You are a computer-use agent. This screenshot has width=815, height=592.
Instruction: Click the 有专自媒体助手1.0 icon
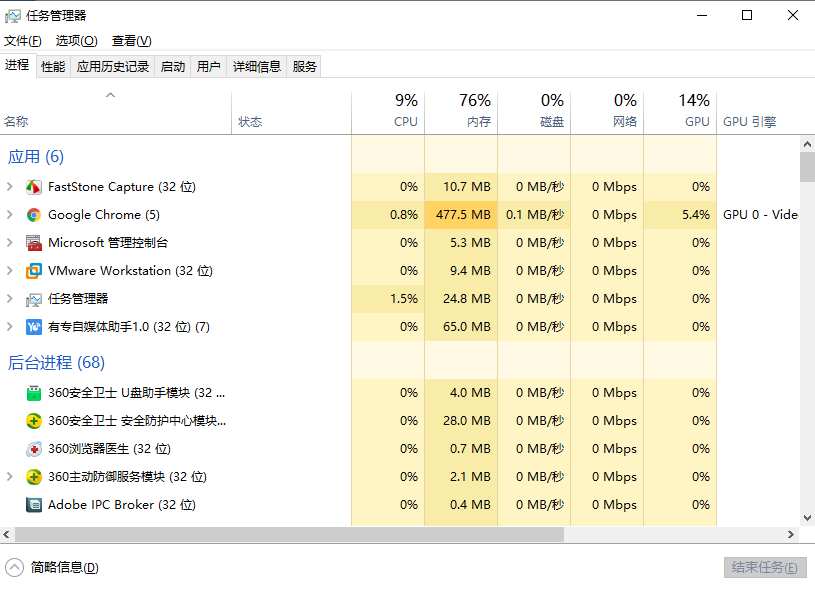(x=34, y=327)
